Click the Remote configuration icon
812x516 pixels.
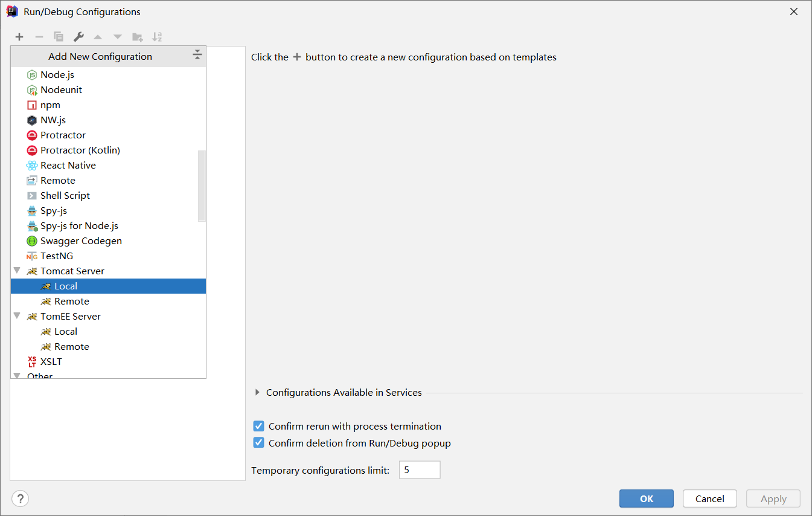(32, 181)
